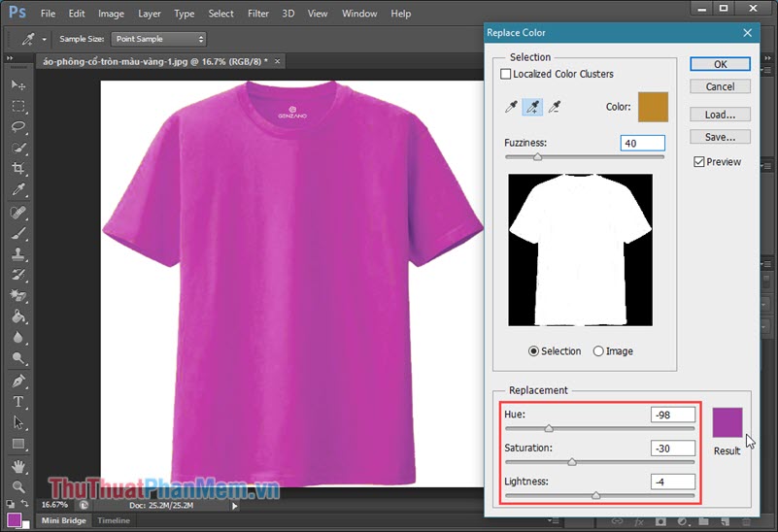Select the Rectangular Marquee tool
The height and width of the screenshot is (532, 778).
17,106
